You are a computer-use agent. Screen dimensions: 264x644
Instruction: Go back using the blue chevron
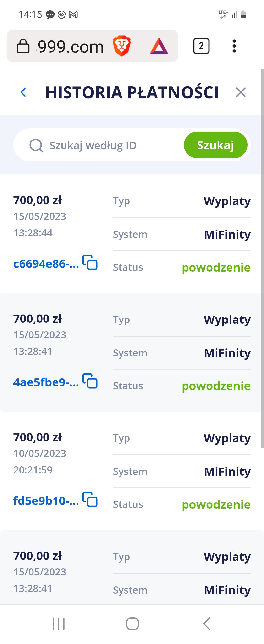tap(23, 92)
